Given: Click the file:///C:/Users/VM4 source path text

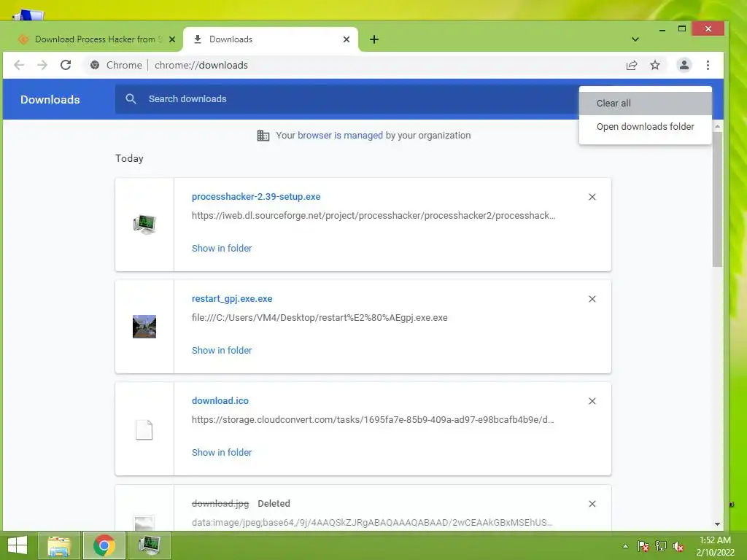Looking at the screenshot, I should (x=320, y=318).
